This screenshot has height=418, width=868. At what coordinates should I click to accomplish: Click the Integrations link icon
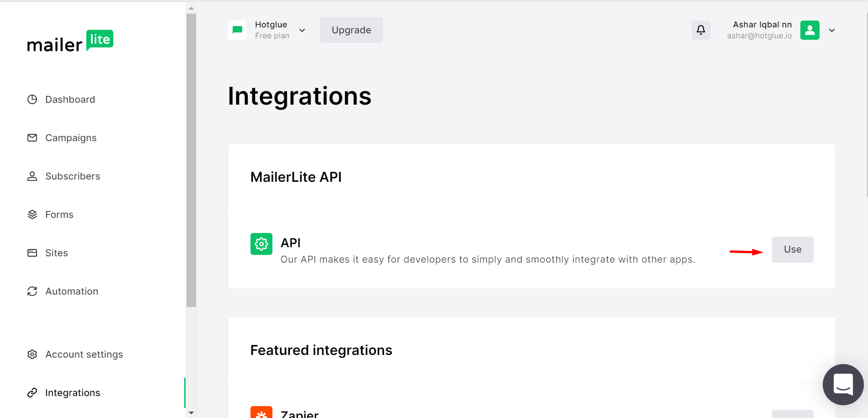32,392
